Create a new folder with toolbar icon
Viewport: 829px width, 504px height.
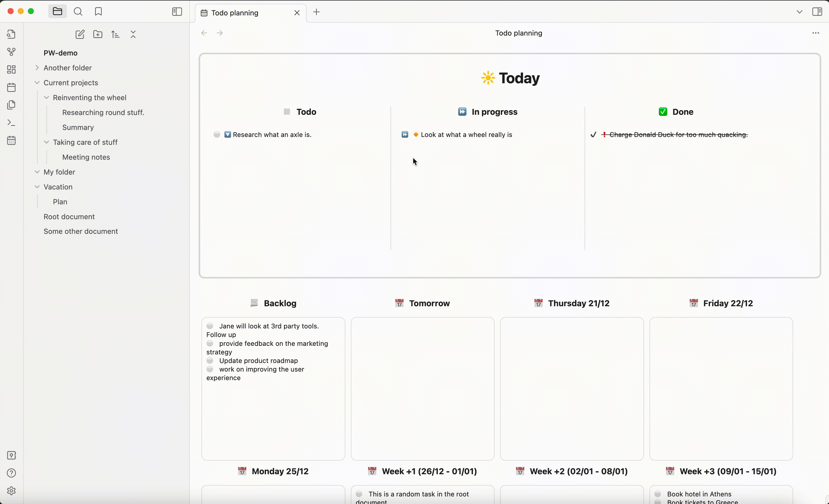click(x=98, y=34)
